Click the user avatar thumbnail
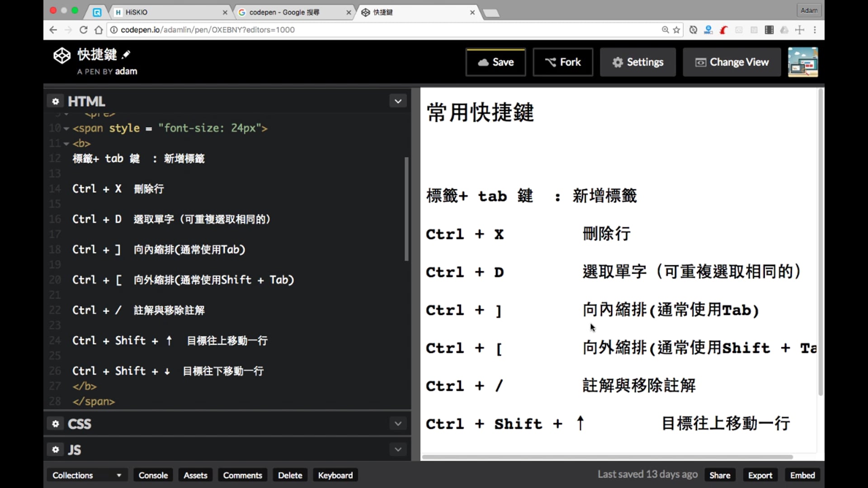This screenshot has height=488, width=868. (x=802, y=62)
